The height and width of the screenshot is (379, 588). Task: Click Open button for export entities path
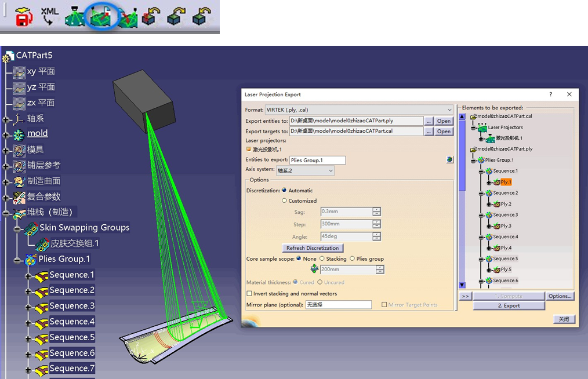click(x=444, y=121)
